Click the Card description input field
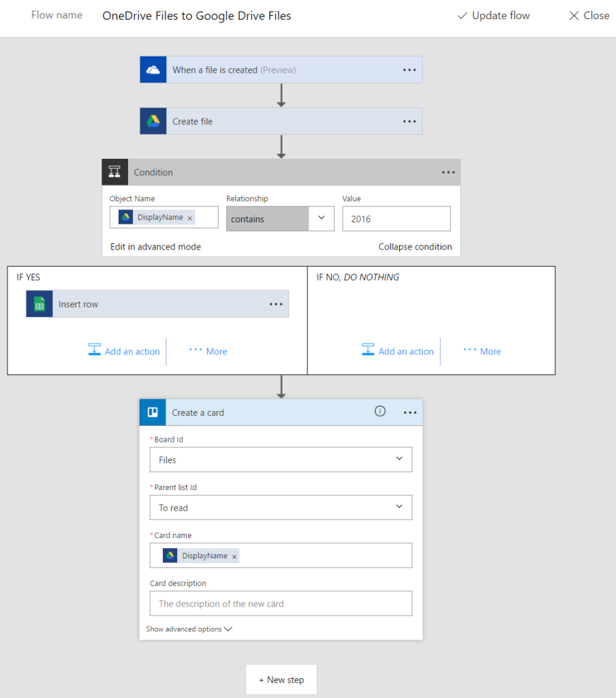Viewport: 616px width, 698px height. pos(281,604)
